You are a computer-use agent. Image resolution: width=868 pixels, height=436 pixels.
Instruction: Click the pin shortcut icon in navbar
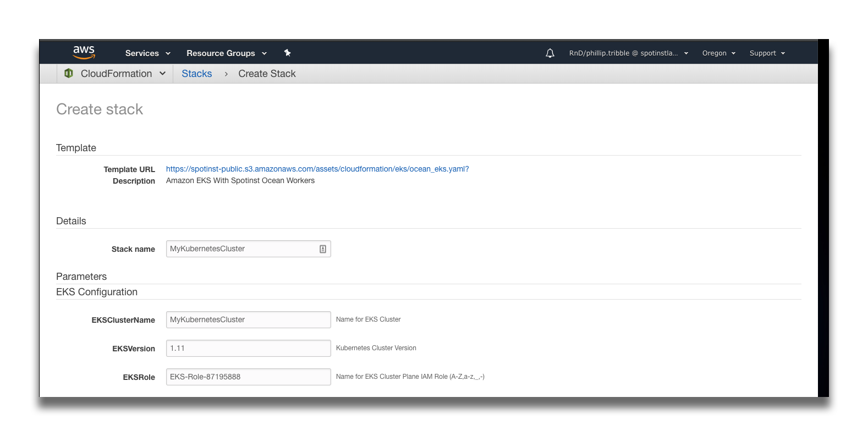point(287,53)
